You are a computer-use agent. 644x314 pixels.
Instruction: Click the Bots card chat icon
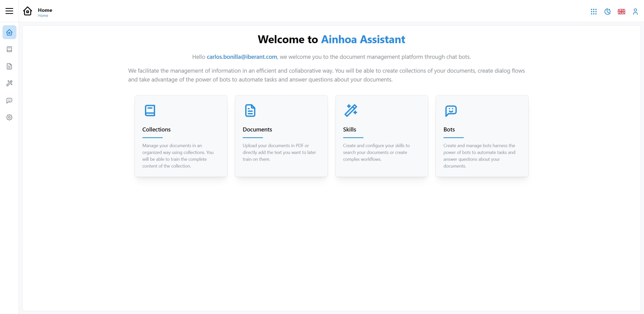(451, 111)
